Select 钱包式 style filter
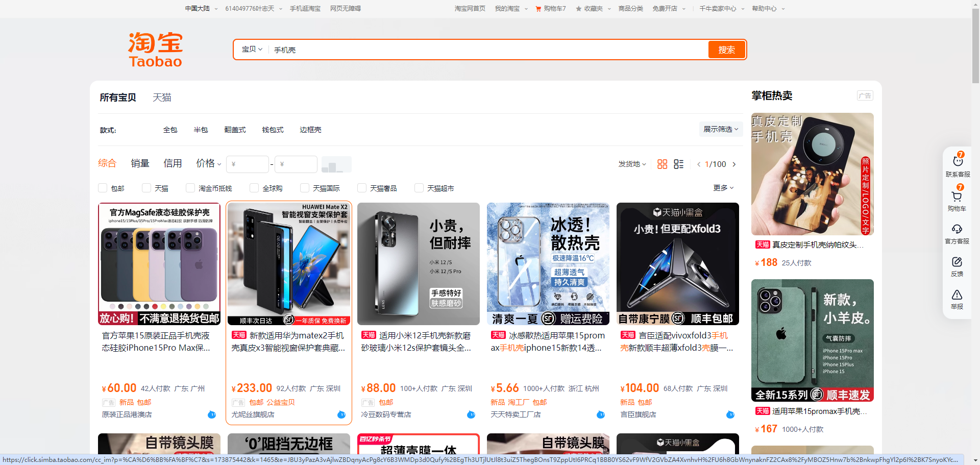Viewport: 980px width, 465px height. pos(273,130)
